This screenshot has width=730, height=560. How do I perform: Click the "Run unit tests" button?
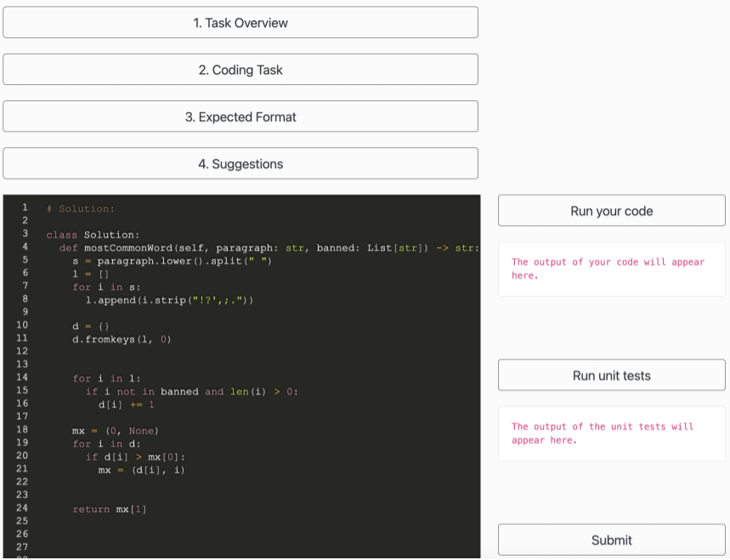click(x=611, y=376)
